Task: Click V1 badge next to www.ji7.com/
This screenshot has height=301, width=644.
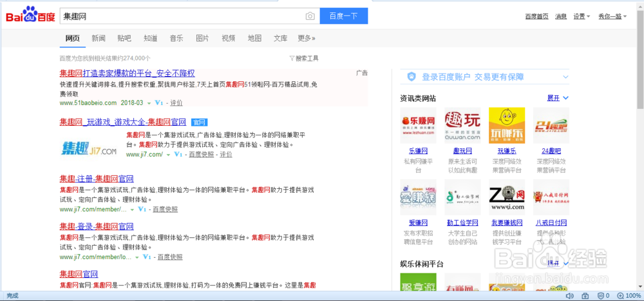Action: 178,155
